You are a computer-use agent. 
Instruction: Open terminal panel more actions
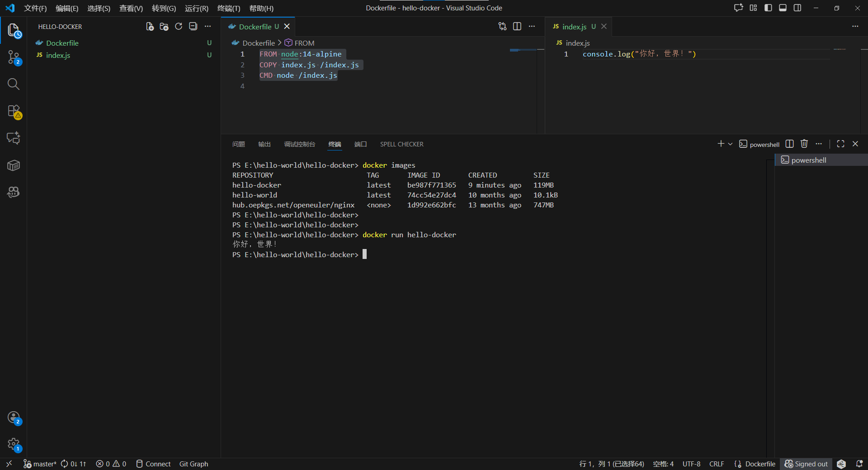pos(819,144)
